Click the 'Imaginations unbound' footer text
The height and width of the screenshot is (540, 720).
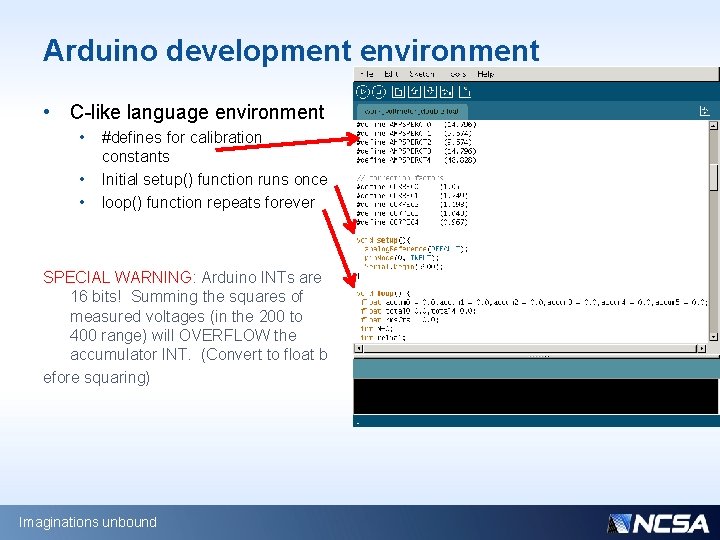(x=88, y=522)
